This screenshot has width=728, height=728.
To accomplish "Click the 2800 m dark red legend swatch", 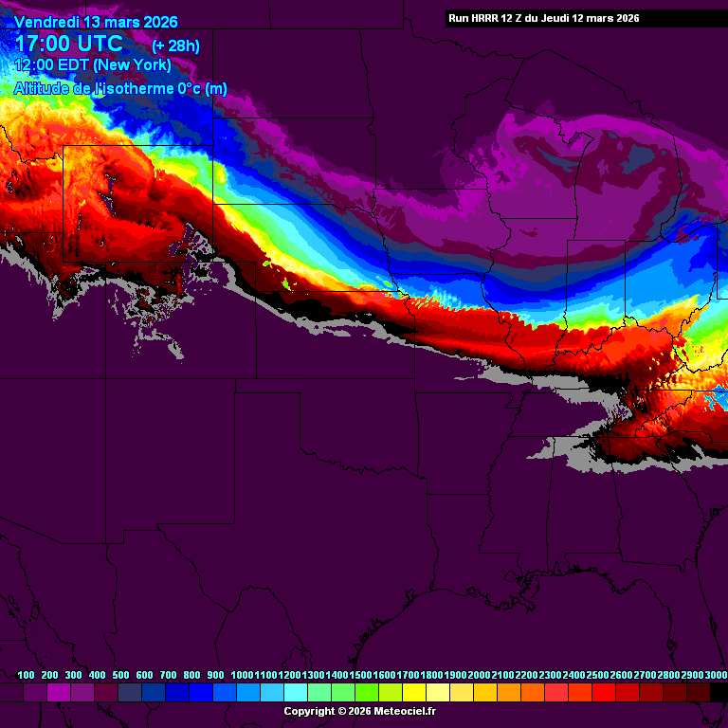I will [x=675, y=693].
